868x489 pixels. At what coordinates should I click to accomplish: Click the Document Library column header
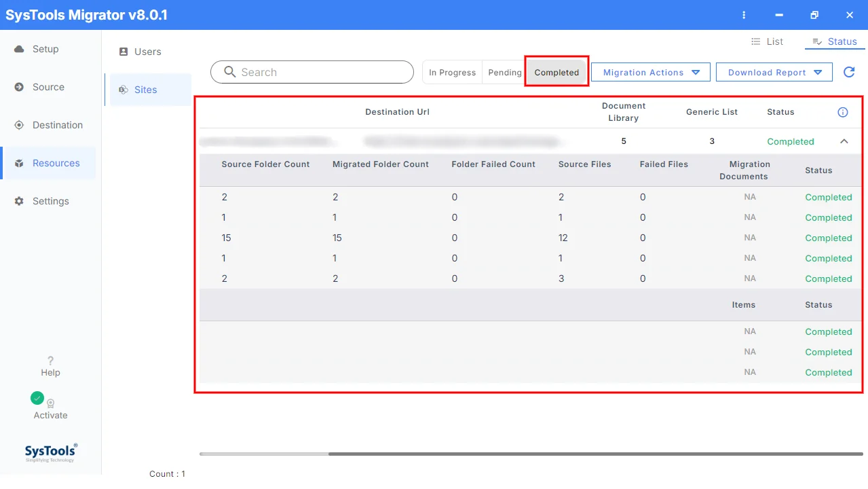click(624, 112)
